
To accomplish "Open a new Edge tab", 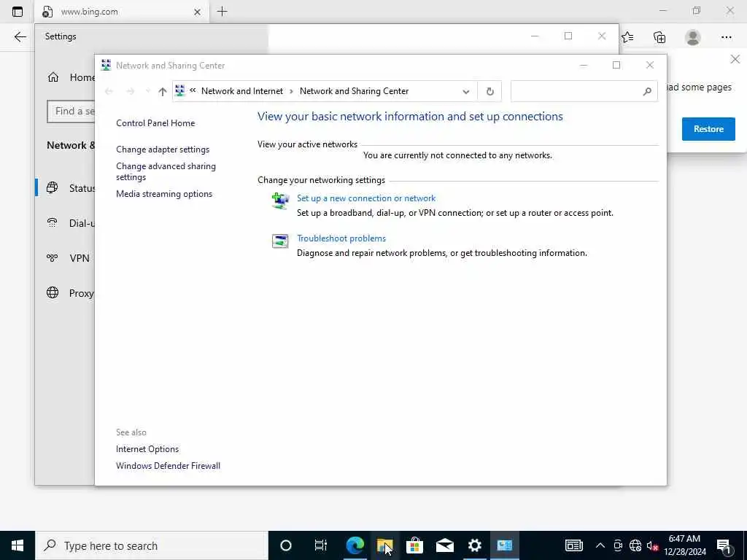I will pyautogui.click(x=222, y=12).
